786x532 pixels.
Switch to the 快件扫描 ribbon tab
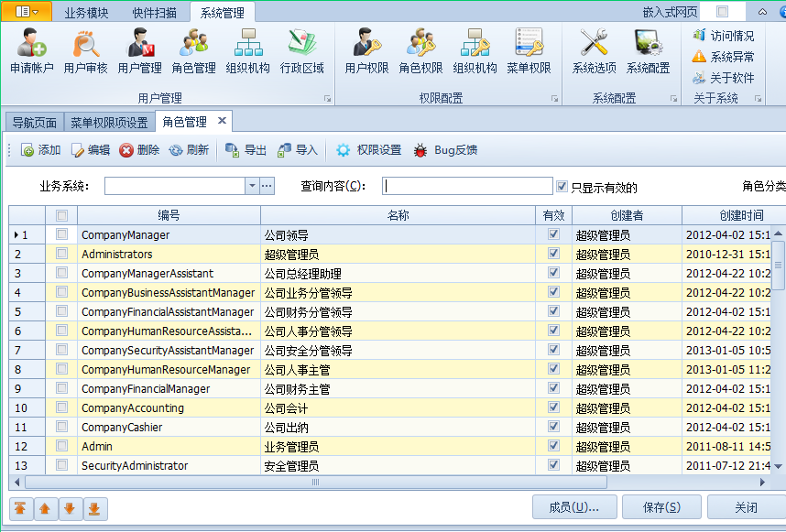(x=151, y=13)
